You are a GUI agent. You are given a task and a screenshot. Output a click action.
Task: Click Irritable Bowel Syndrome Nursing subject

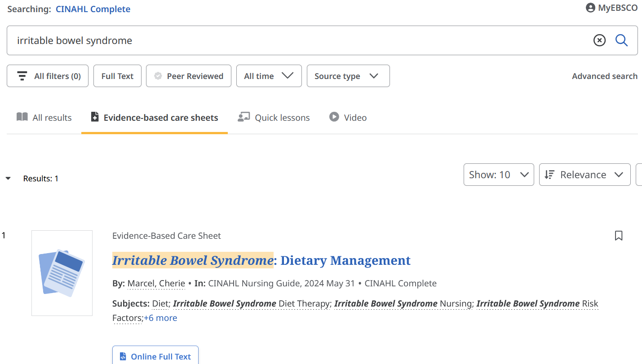(x=403, y=304)
